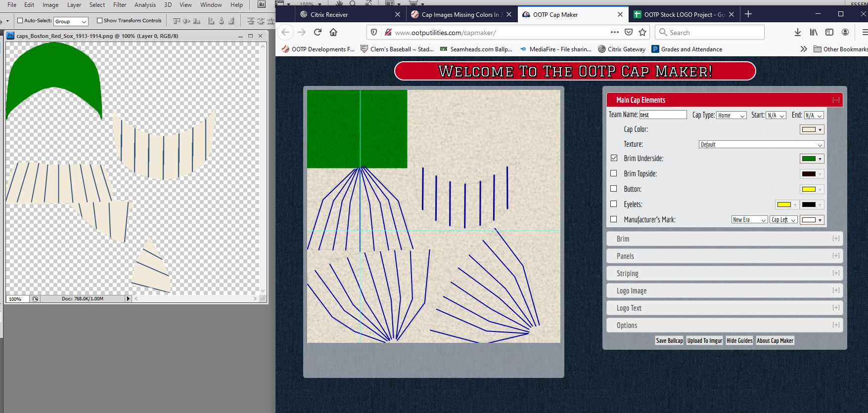868x413 pixels.
Task: Switch to the Citrix Receiver tab
Action: (x=329, y=14)
